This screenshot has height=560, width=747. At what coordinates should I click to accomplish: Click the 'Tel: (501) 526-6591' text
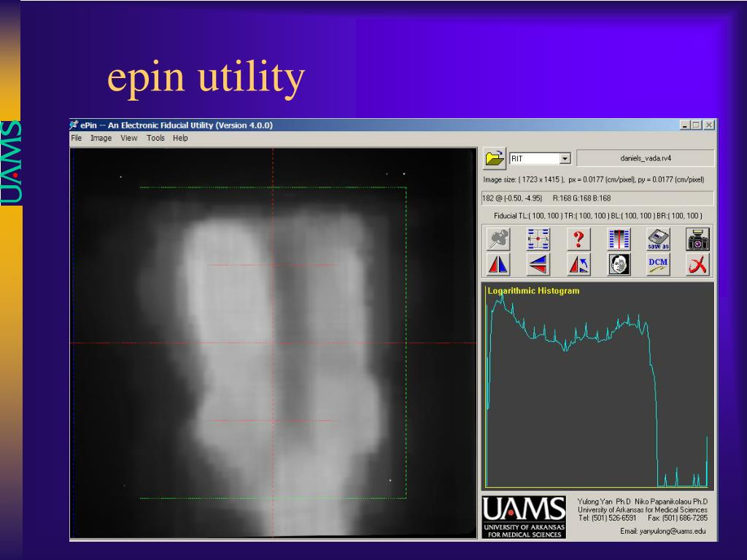608,518
